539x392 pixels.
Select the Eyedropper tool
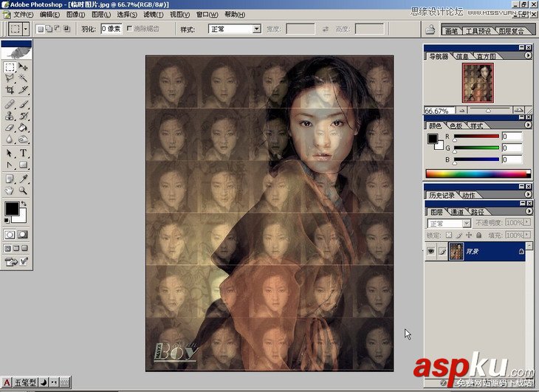[23, 179]
